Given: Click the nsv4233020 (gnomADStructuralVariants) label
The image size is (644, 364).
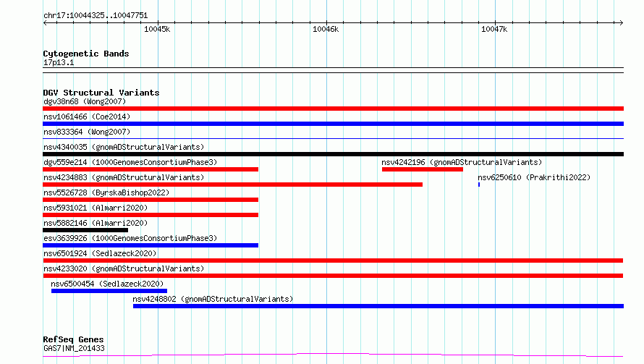Looking at the screenshot, I should tap(124, 268).
